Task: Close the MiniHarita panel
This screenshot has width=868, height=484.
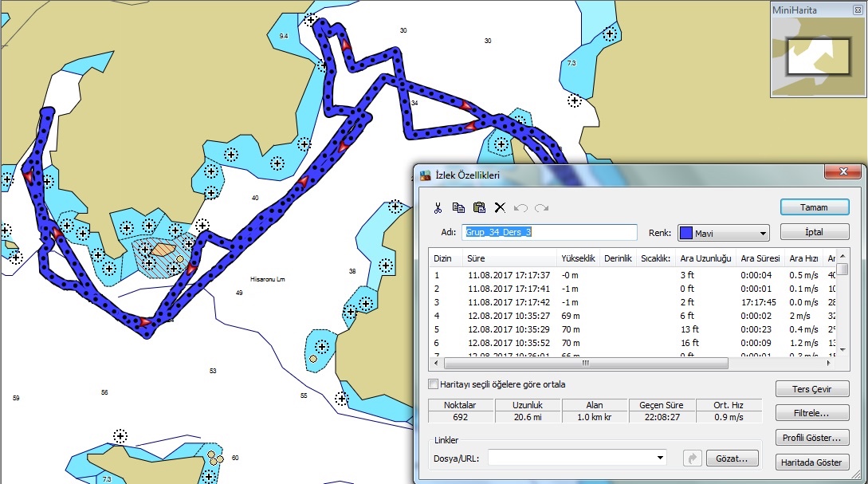Action: coord(858,10)
